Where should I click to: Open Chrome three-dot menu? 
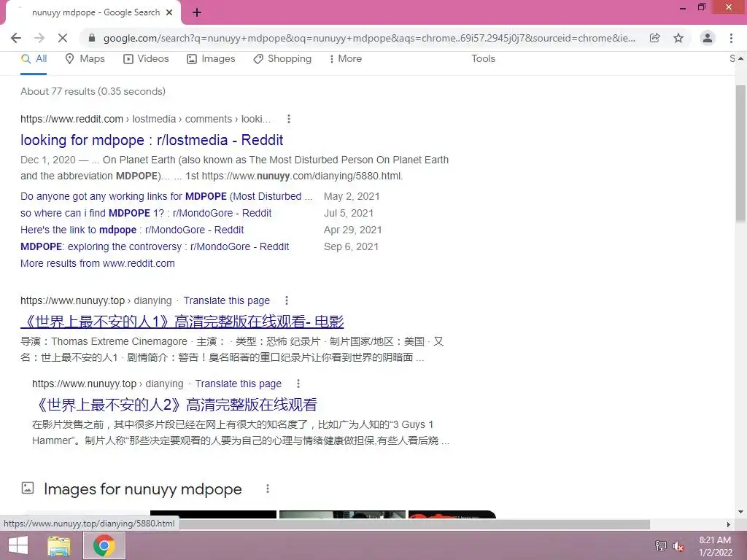click(x=731, y=38)
